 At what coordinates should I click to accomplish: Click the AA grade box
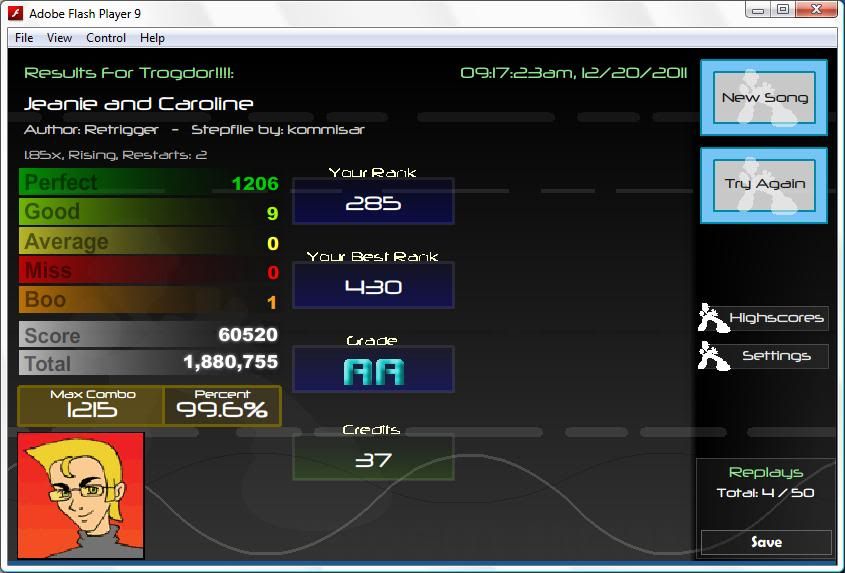tap(373, 371)
